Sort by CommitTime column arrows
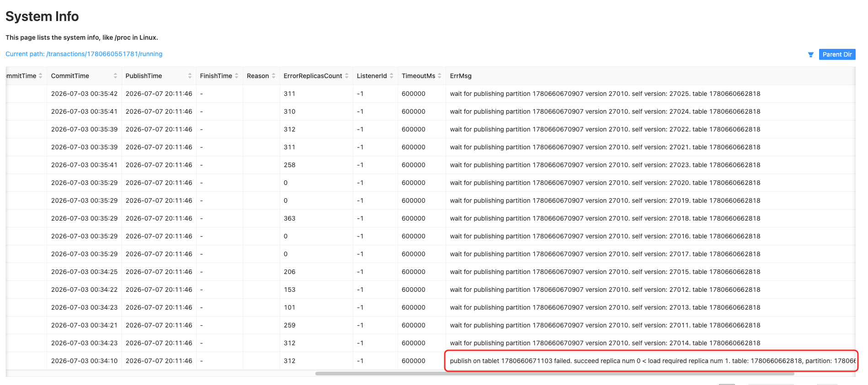The height and width of the screenshot is (385, 868). 115,76
